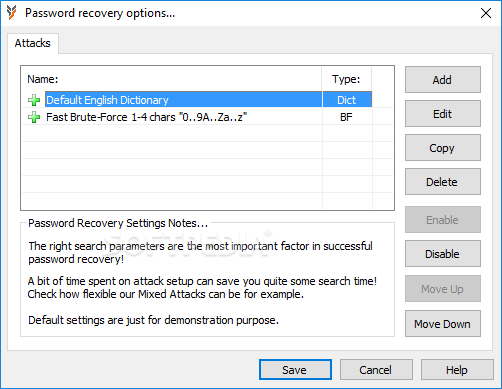This screenshot has width=502, height=389.
Task: Open the Help for this dialog
Action: 457,370
